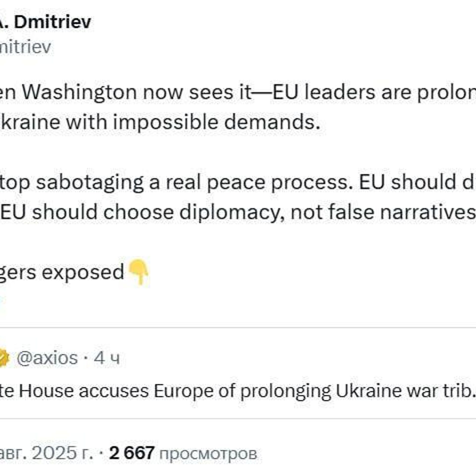
Task: Click the 'EU should d…' text at line end
Action: click(x=416, y=182)
